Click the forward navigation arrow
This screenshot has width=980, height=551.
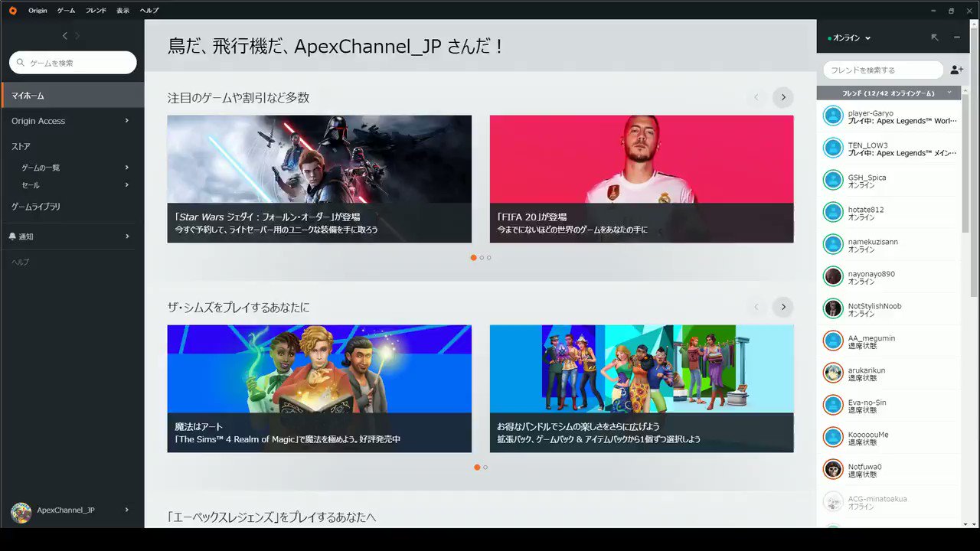[77, 36]
